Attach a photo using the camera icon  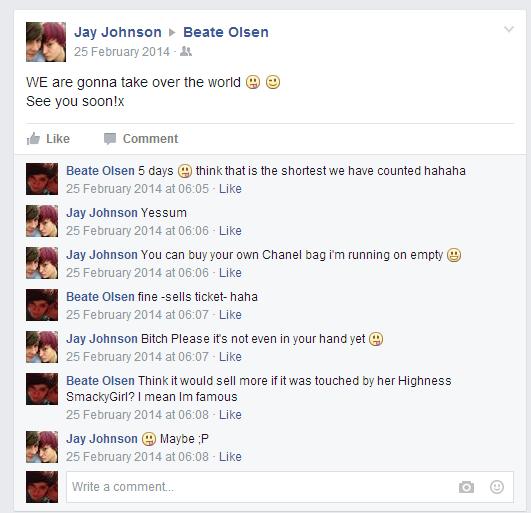point(466,487)
